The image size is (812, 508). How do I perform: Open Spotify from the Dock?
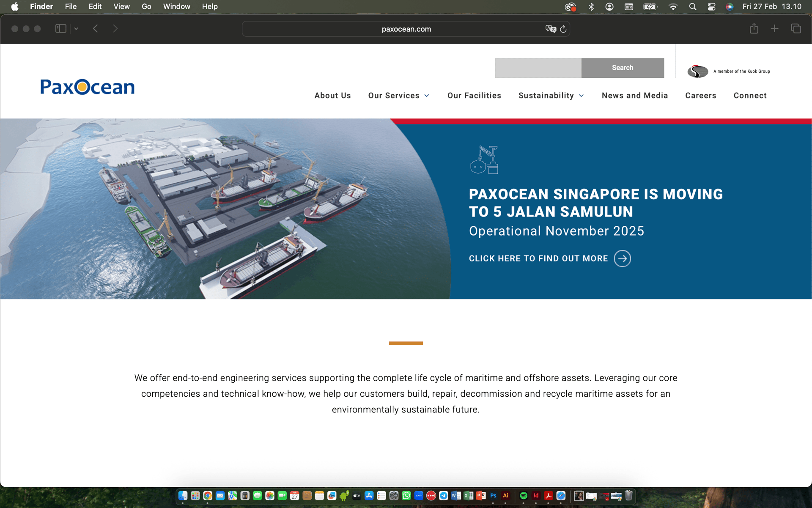pos(523,496)
